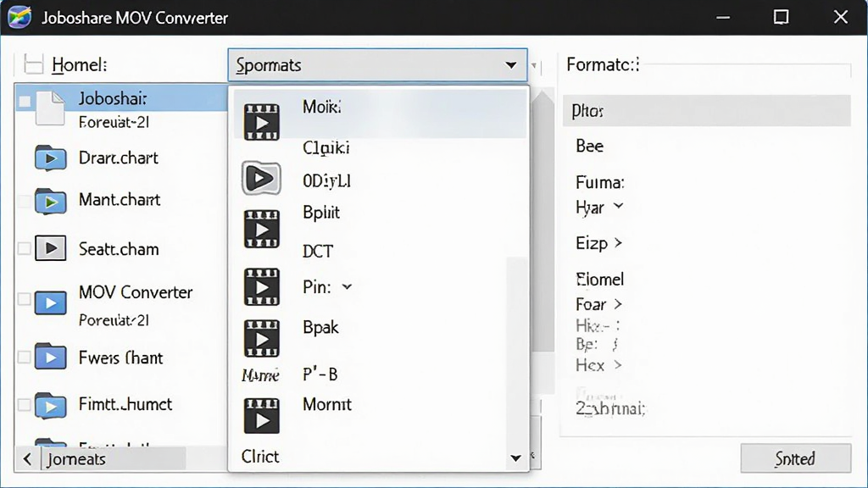868x488 pixels.
Task: Click the Fweis Chant file name
Action: point(120,358)
